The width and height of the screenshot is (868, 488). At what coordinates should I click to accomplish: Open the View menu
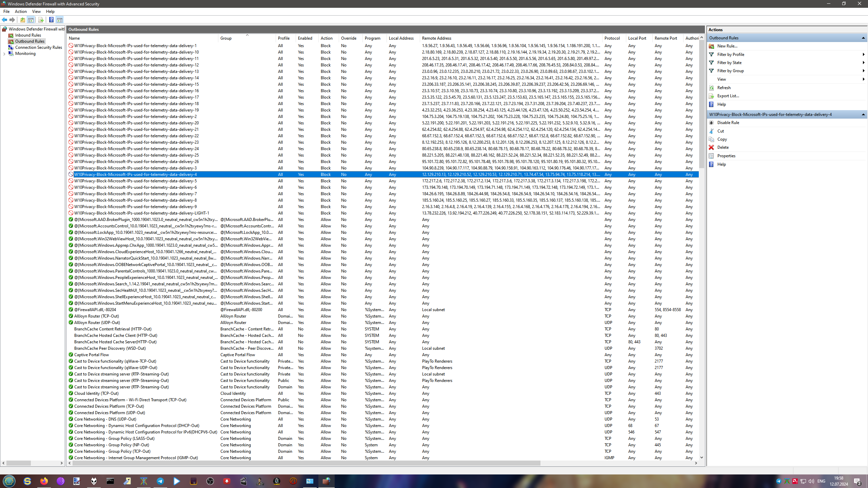coord(36,12)
